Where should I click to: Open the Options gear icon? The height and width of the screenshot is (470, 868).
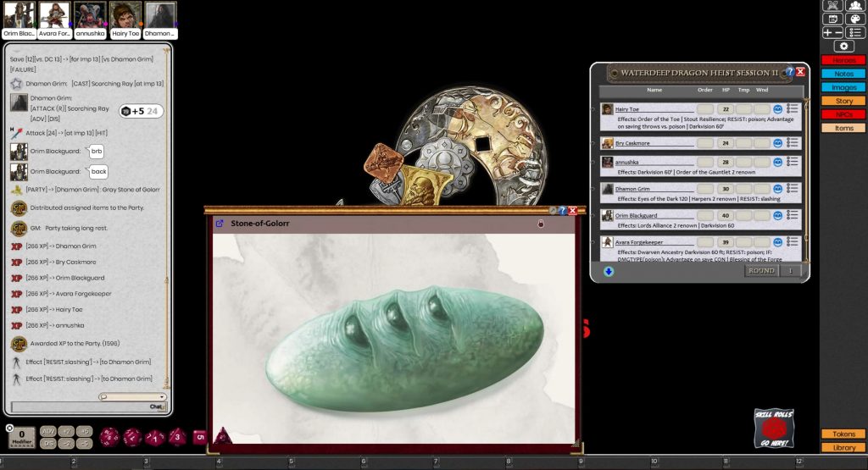point(843,46)
